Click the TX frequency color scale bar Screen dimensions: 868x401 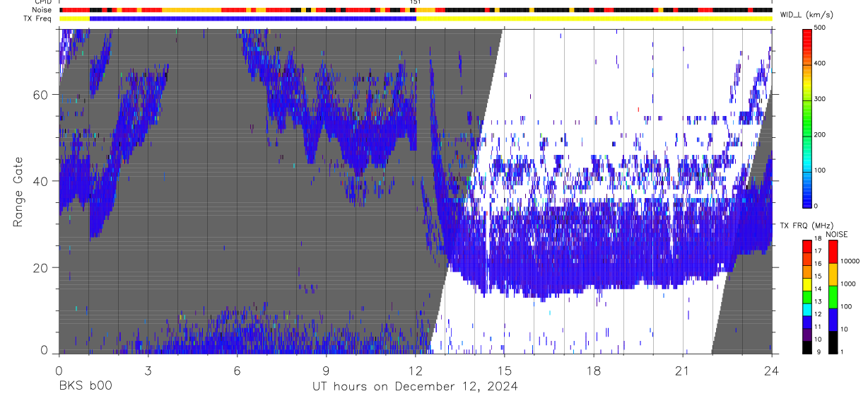(808, 297)
